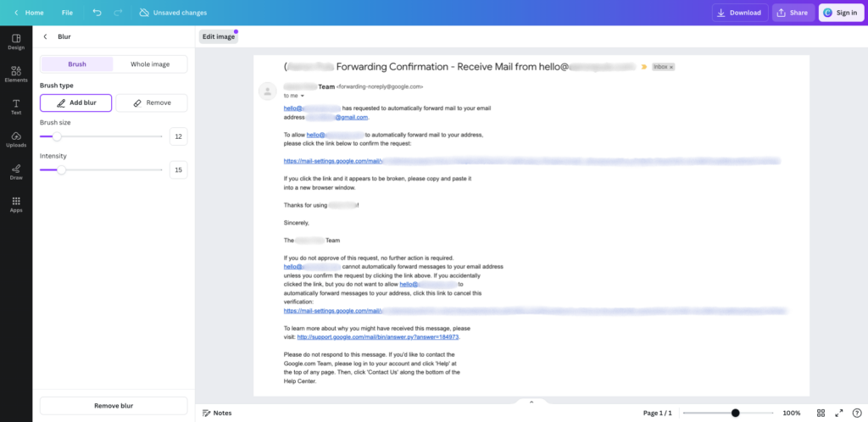Adjust the Intensity slider handle
The width and height of the screenshot is (868, 422).
tap(61, 169)
